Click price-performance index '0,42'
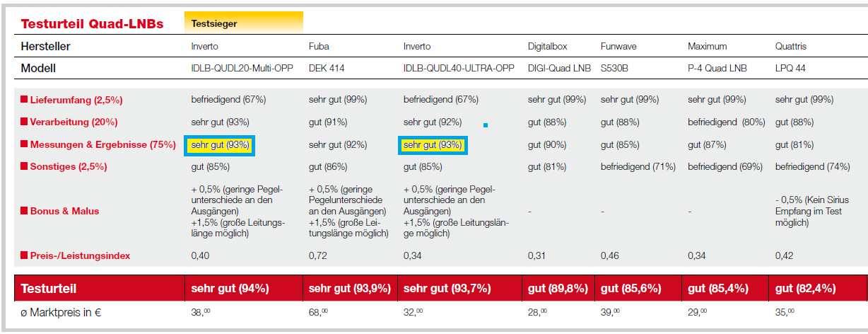 [785, 255]
